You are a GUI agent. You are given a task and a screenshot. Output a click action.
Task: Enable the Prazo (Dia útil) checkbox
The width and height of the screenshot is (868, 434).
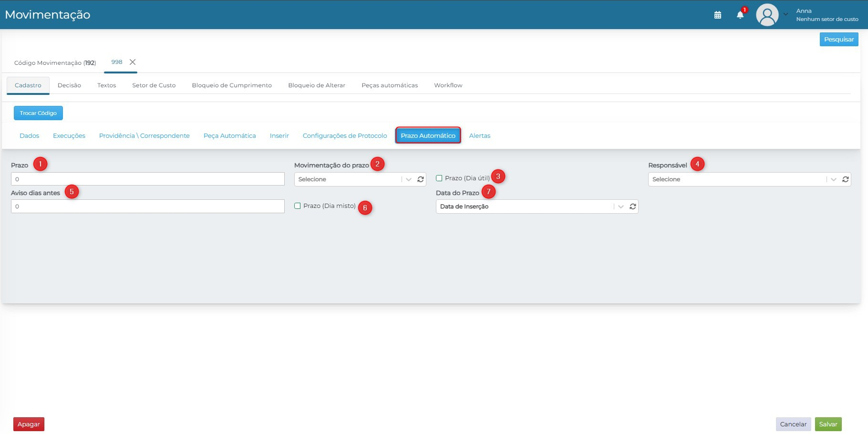click(439, 178)
